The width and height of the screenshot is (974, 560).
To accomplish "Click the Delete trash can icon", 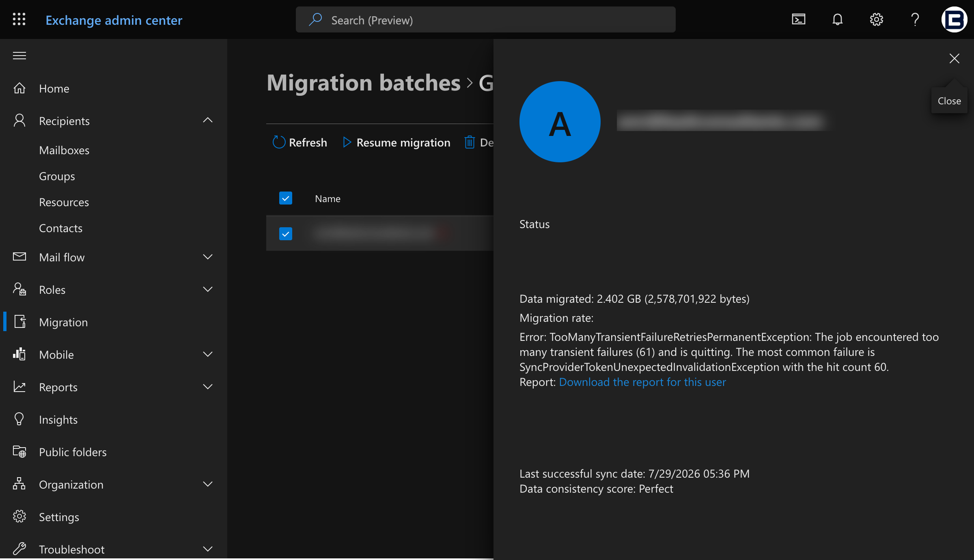I will (470, 142).
